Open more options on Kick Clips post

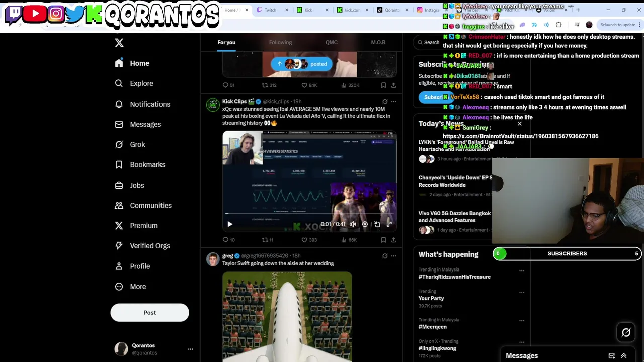point(393,102)
